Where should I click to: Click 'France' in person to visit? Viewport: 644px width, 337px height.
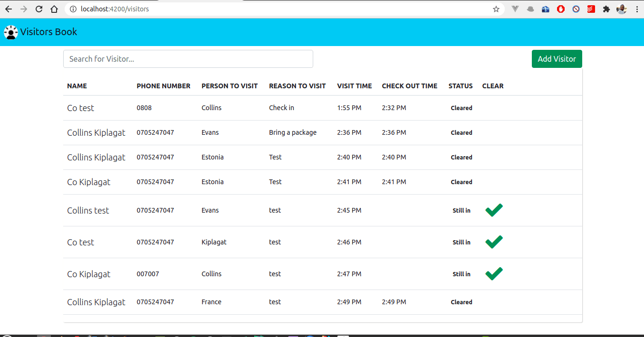tap(211, 302)
